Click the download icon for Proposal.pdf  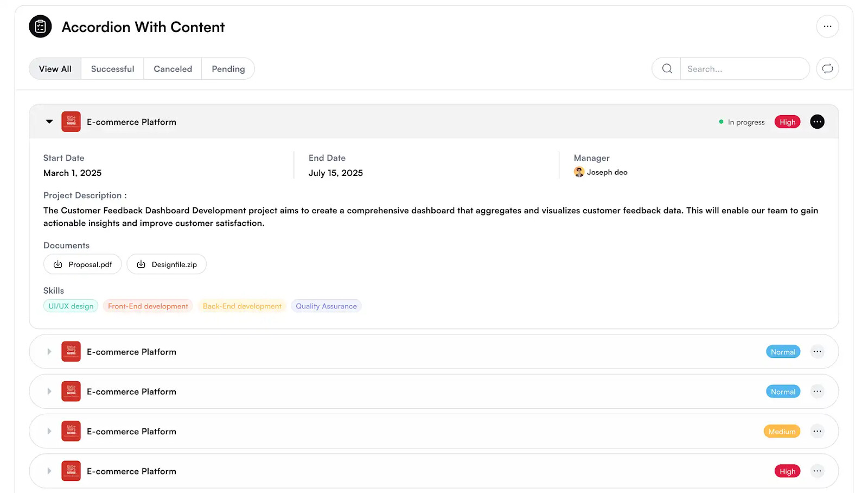(58, 264)
